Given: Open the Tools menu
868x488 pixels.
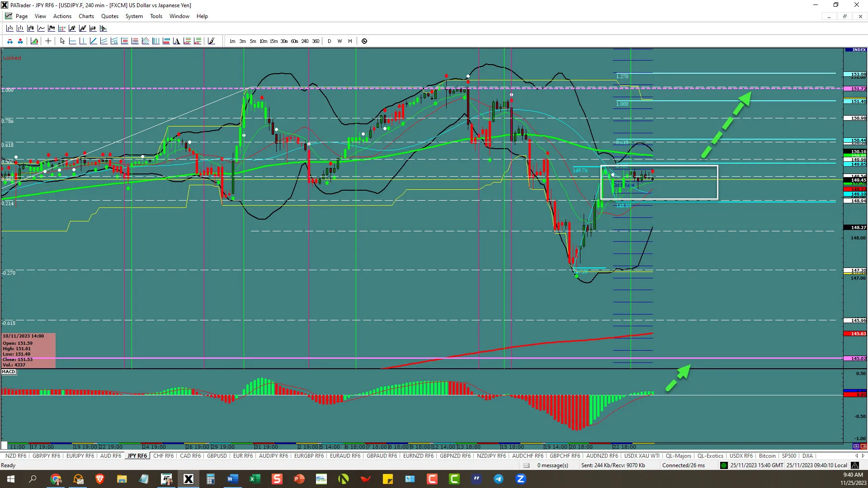Looking at the screenshot, I should 156,16.
